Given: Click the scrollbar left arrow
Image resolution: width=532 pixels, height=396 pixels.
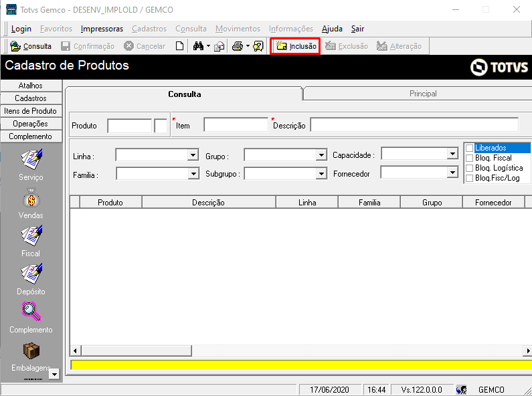Looking at the screenshot, I should click(76, 351).
